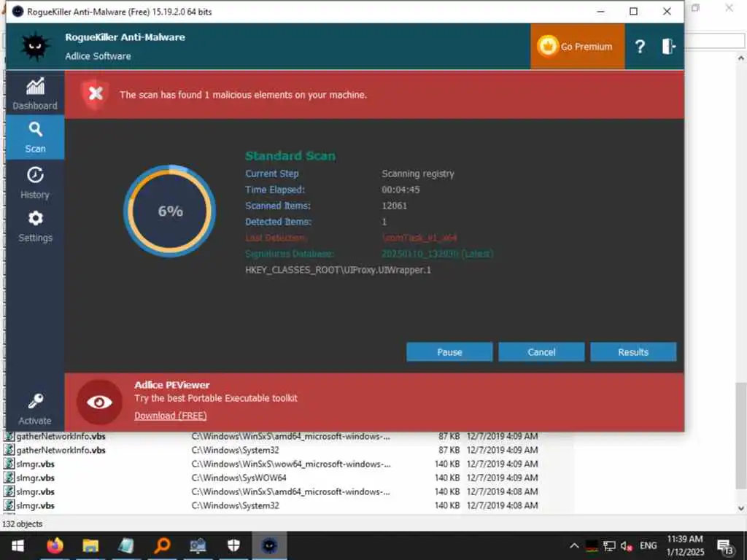Click the Scanned Items value 12061
Screen dimensions: 747x560
395,206
